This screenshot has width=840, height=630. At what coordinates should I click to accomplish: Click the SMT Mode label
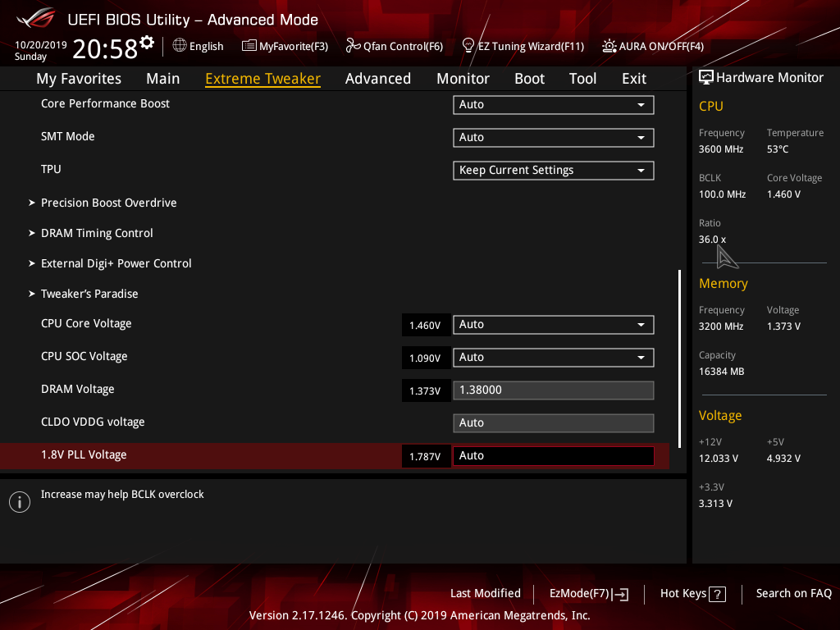pyautogui.click(x=67, y=136)
